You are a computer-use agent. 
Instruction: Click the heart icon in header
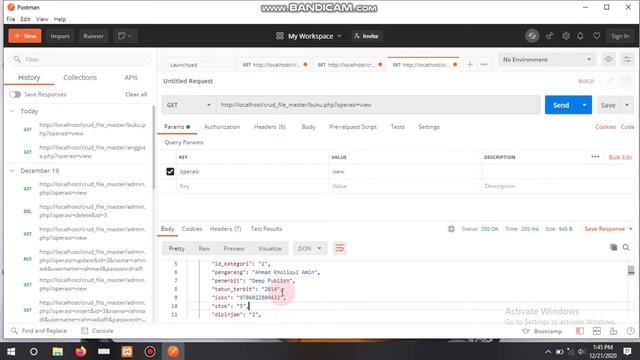(x=596, y=36)
